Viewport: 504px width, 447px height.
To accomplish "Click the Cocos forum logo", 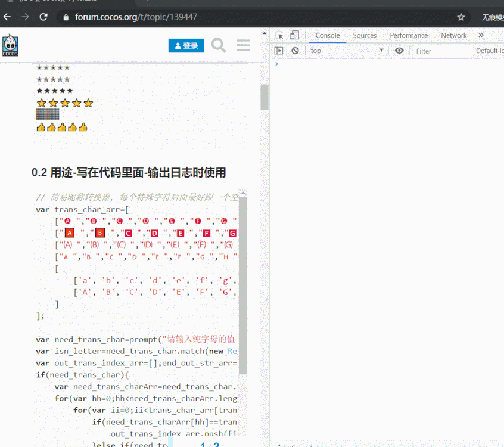I will click(x=10, y=45).
